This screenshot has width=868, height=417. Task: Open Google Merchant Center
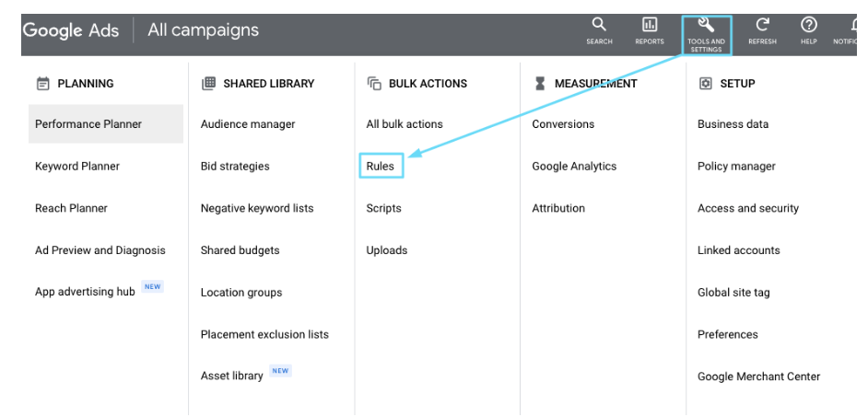pyautogui.click(x=759, y=376)
